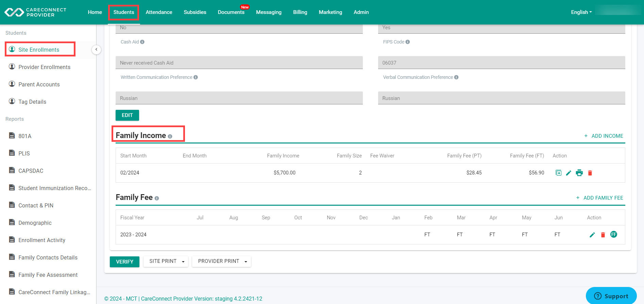
Task: Click the Cash Aid field value
Action: [239, 63]
